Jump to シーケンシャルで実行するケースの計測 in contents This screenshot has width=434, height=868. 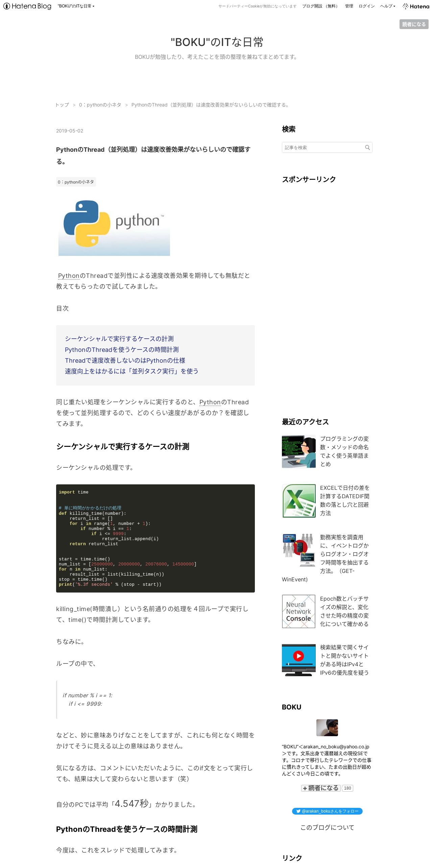(x=119, y=339)
